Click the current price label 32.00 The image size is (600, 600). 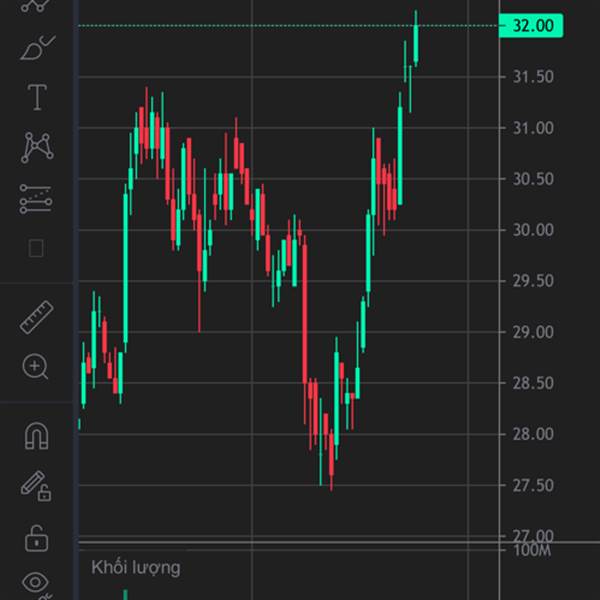pos(531,26)
